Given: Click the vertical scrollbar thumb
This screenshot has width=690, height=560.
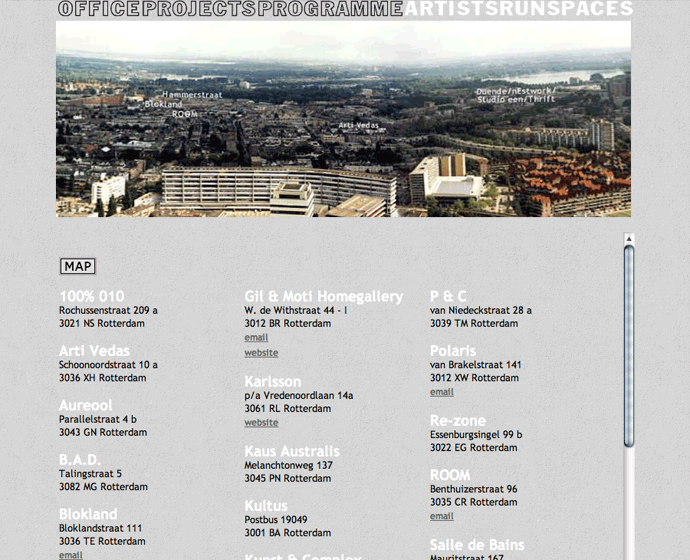Looking at the screenshot, I should pyautogui.click(x=629, y=345).
